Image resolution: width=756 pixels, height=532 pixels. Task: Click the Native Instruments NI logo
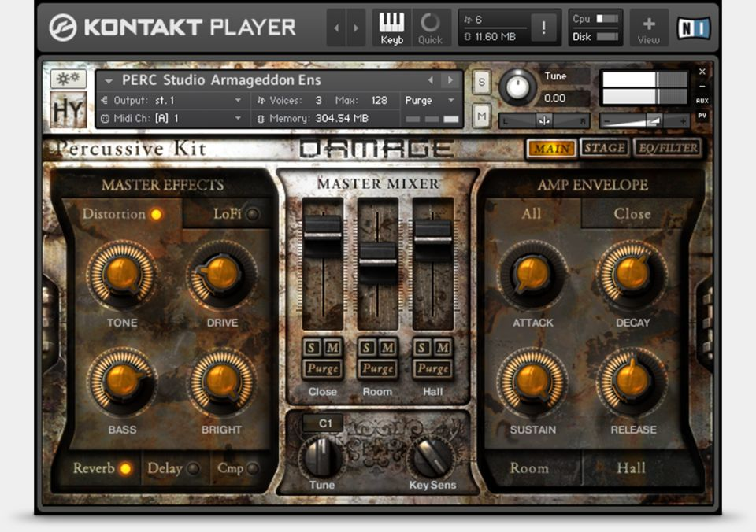[x=694, y=28]
